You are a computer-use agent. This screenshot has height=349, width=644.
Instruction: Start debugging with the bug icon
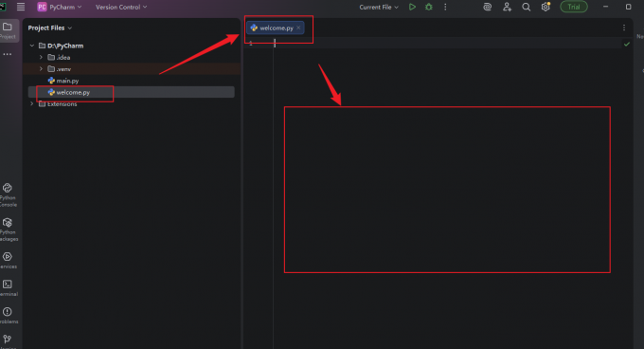coord(429,7)
